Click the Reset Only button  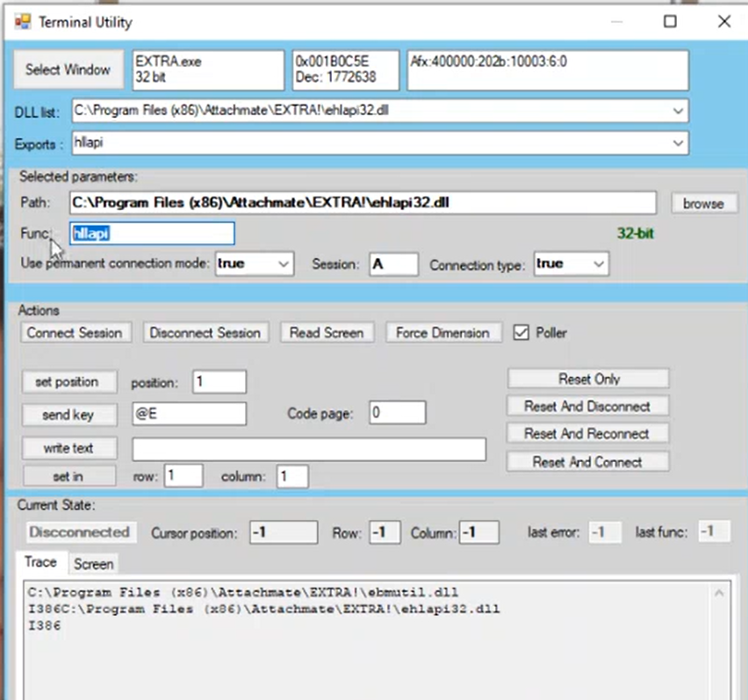coord(588,379)
